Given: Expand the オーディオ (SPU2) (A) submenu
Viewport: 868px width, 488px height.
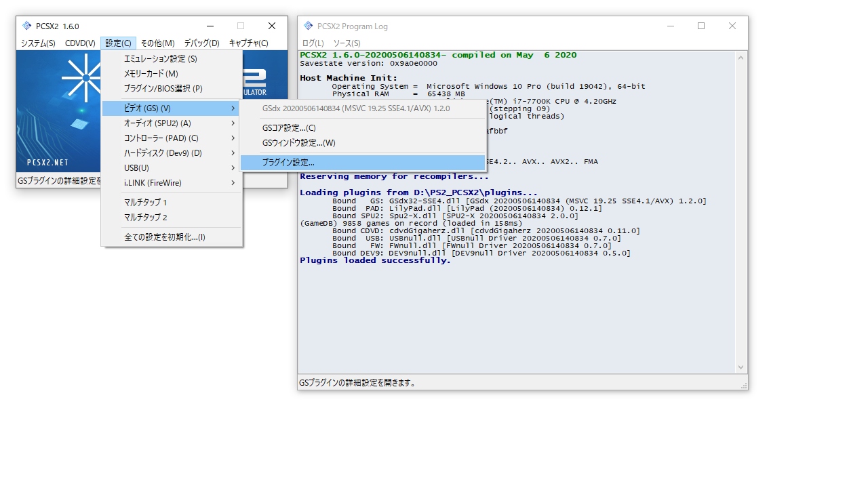Looking at the screenshot, I should coord(172,123).
